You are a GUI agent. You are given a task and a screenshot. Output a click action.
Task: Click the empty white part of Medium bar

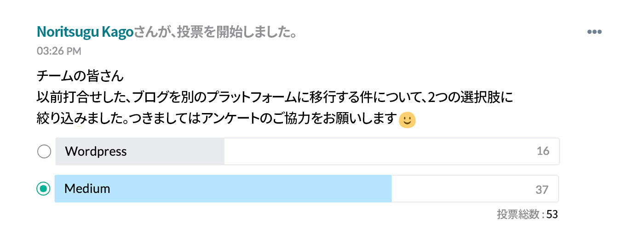pos(460,188)
